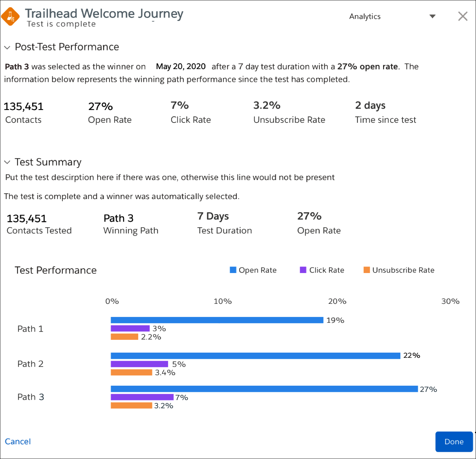Select Path 2 blue open rate bar
The height and width of the screenshot is (459, 476).
[256, 356]
